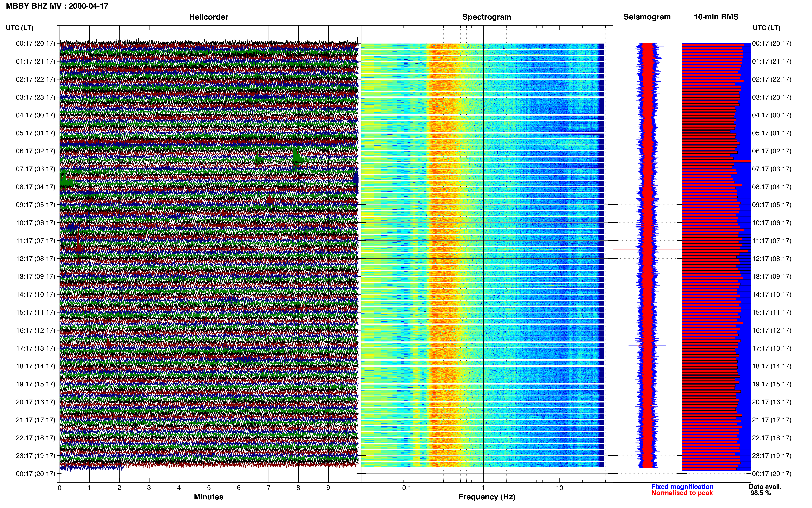Screen dimensions: 812x508
Task: Click the 10 tick on the frequency axis
Action: tap(559, 488)
